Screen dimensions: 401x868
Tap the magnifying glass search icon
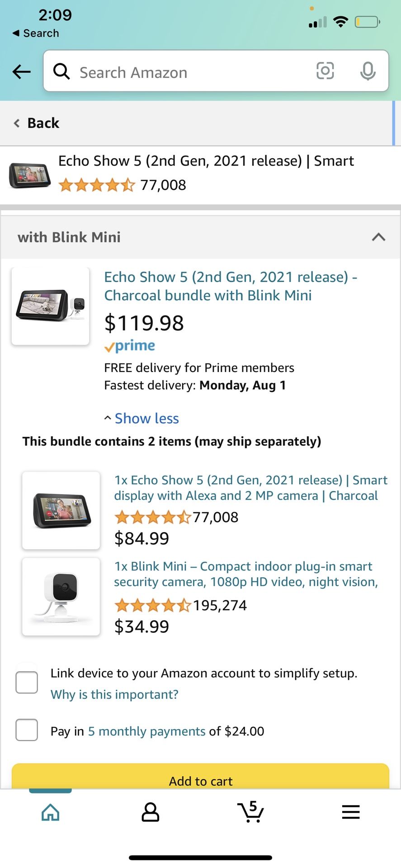tap(61, 71)
